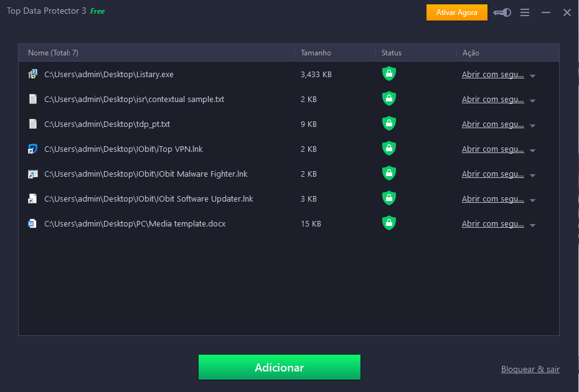
Task: Expand action dropdown for iTop VPN.lnk
Action: click(532, 151)
